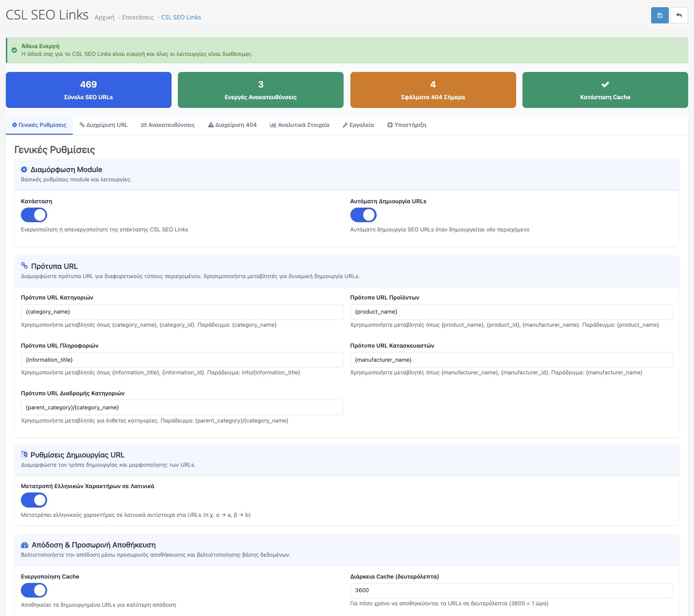Screen dimensions: 694x616
Task: Click the checkmark icon in Κατάσταση Cache card
Action: tap(605, 85)
